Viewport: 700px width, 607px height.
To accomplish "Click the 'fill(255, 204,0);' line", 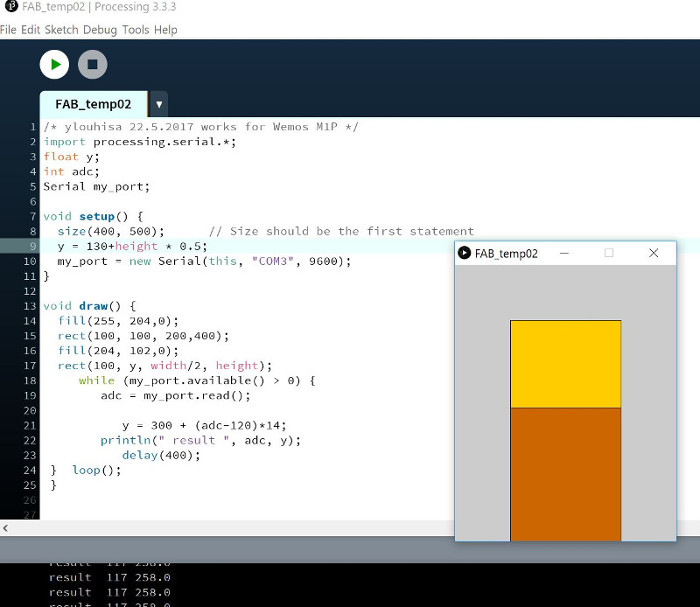I will coord(118,321).
